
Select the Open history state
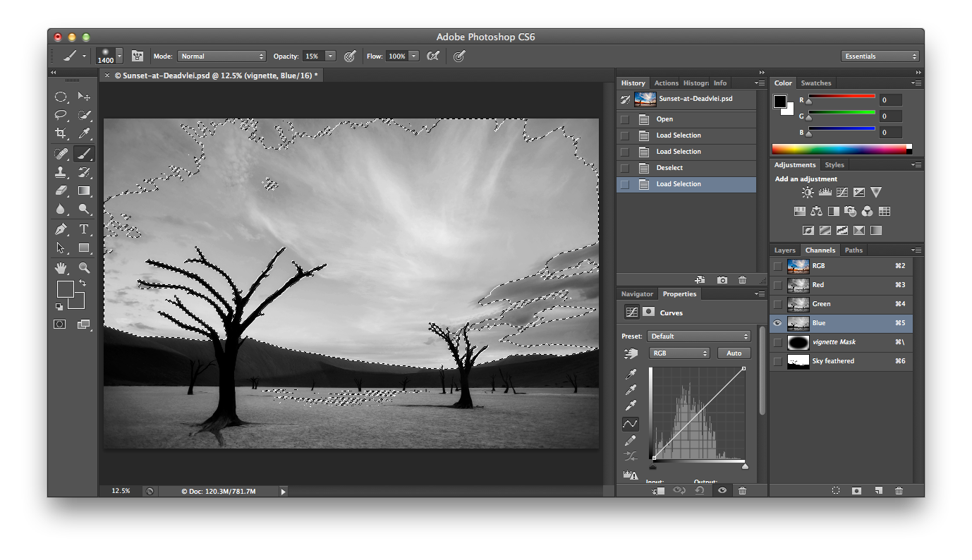click(686, 119)
